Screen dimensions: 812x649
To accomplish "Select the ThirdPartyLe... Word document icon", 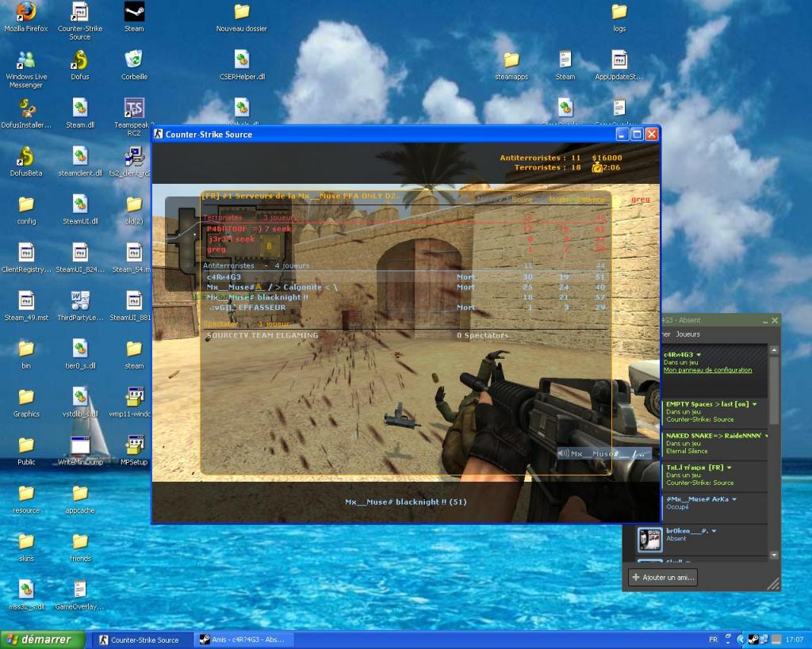I will click(80, 300).
